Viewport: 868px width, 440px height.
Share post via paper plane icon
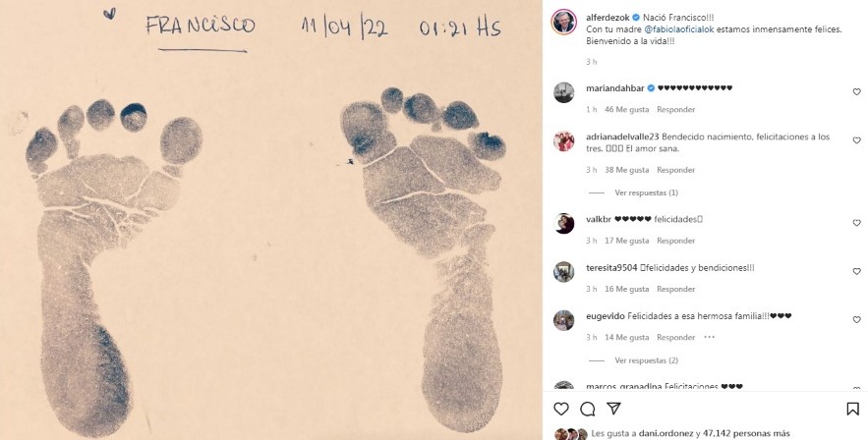(x=613, y=408)
